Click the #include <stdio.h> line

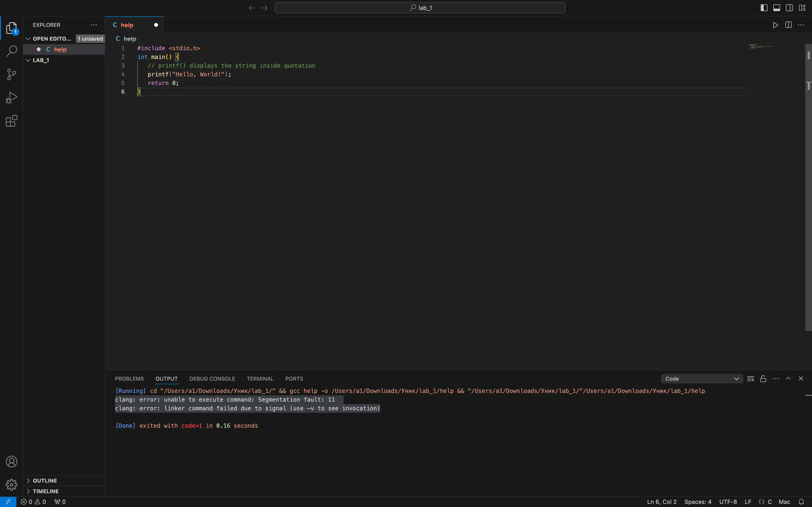tap(169, 48)
